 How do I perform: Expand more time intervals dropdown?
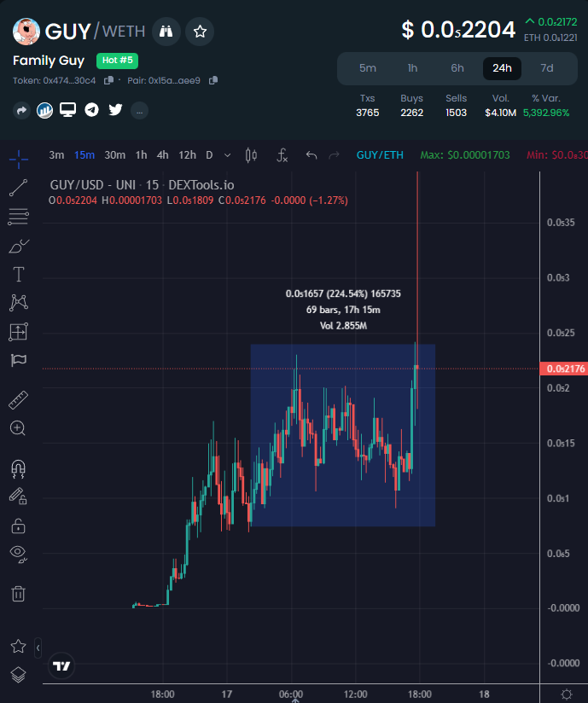[227, 155]
